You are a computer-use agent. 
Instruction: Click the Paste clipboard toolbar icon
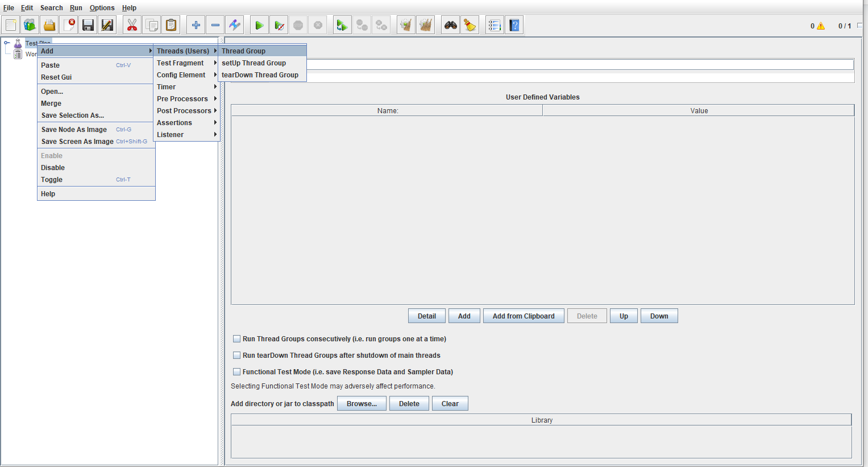(x=171, y=25)
